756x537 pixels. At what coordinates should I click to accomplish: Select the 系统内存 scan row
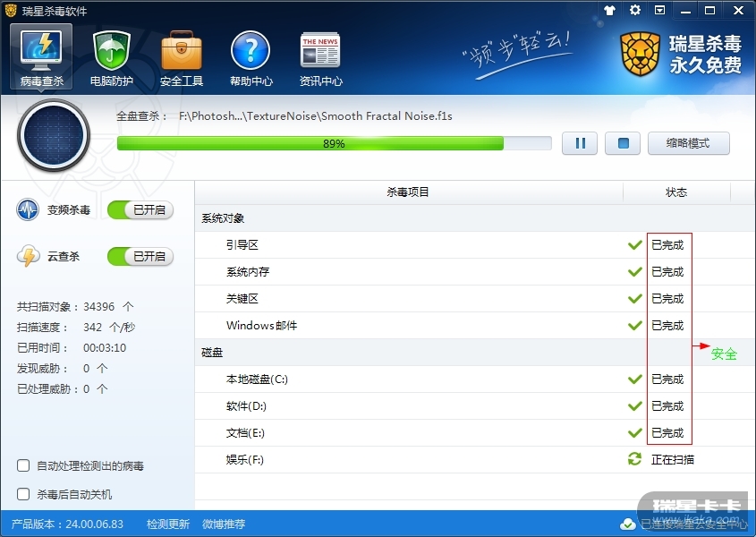pyautogui.click(x=475, y=272)
